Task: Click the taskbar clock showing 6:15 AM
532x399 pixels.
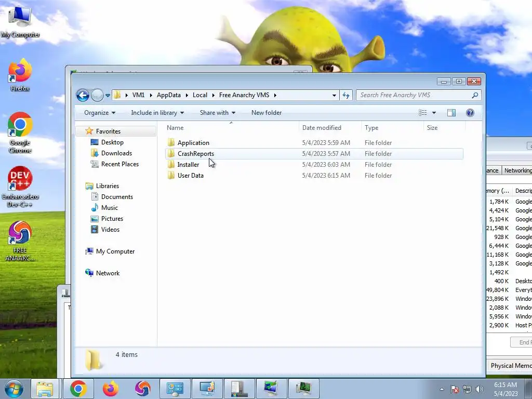Action: tap(506, 389)
